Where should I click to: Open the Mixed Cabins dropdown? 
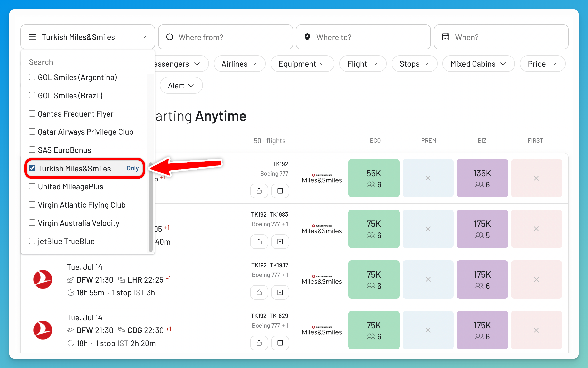pos(478,64)
